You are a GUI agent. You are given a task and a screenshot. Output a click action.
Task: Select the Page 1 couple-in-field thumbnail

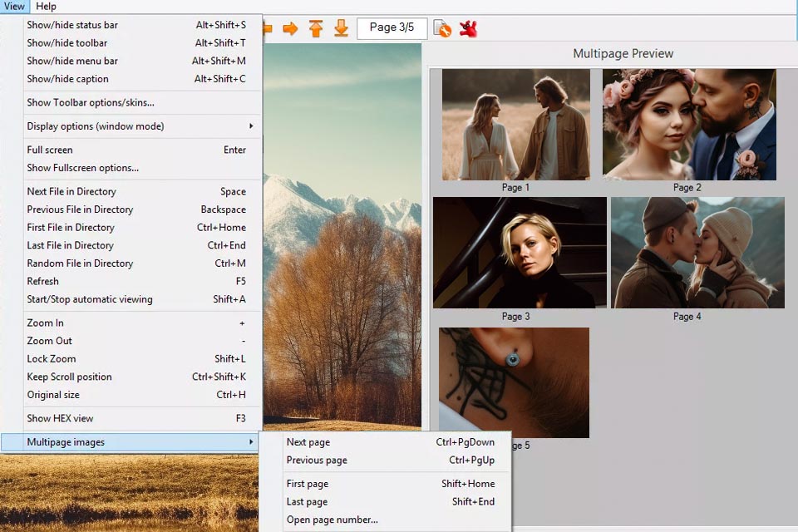tap(516, 125)
